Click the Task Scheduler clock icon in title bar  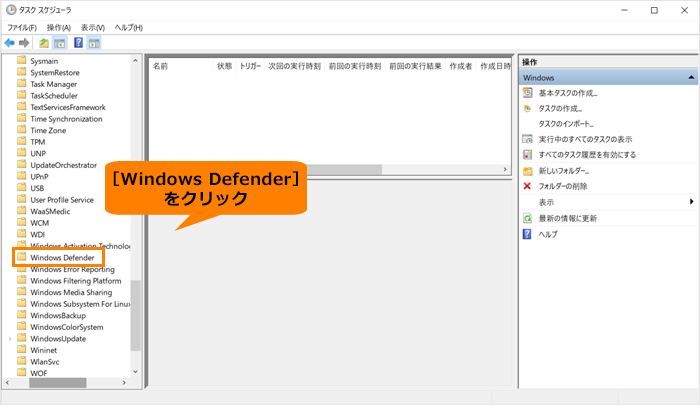[11, 9]
